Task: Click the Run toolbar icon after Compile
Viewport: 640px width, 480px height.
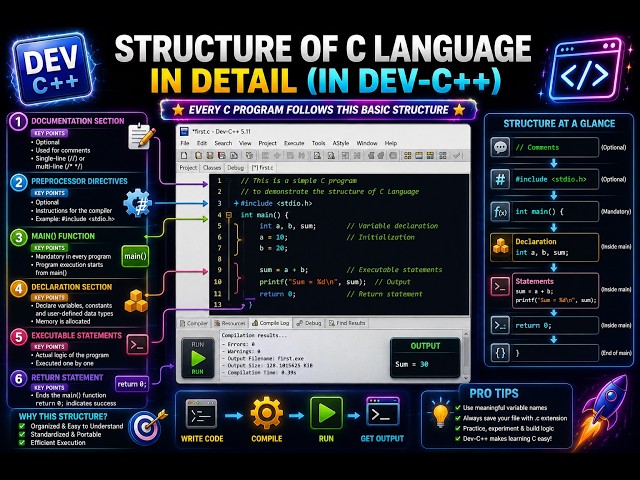Action: 419,156
